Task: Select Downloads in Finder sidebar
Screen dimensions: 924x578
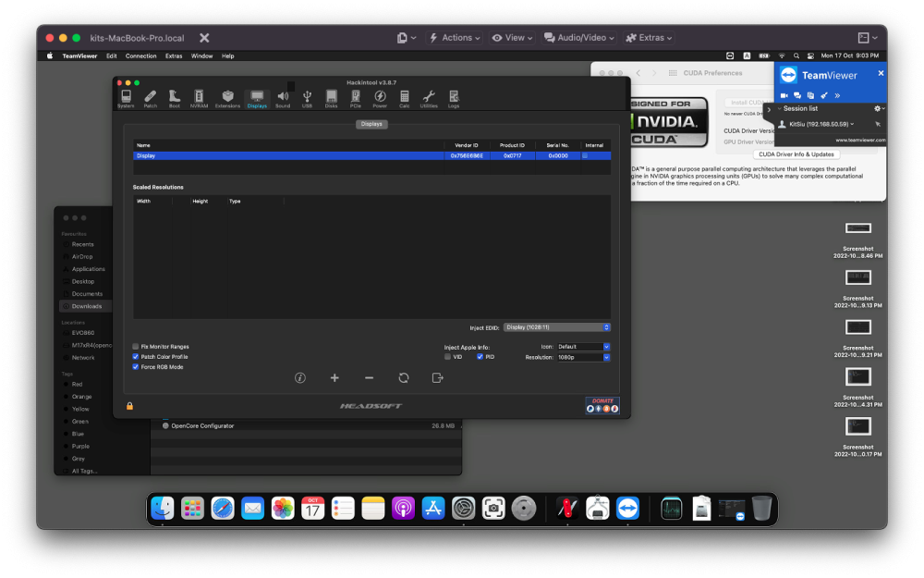Action: (x=86, y=306)
